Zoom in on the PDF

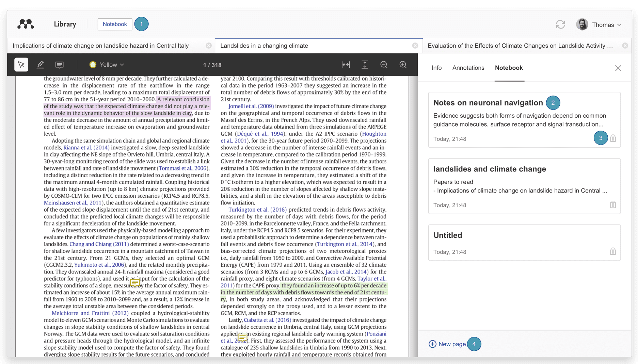tap(403, 65)
